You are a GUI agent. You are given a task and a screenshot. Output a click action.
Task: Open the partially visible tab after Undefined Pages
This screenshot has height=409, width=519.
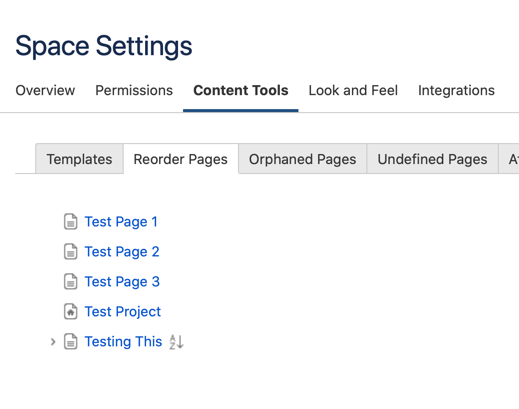(509, 159)
